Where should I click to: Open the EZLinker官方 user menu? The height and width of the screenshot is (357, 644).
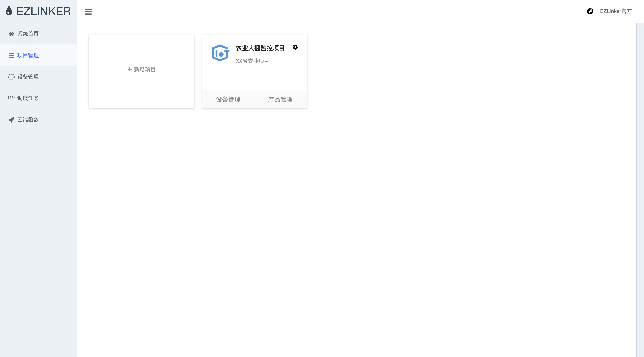pos(616,11)
